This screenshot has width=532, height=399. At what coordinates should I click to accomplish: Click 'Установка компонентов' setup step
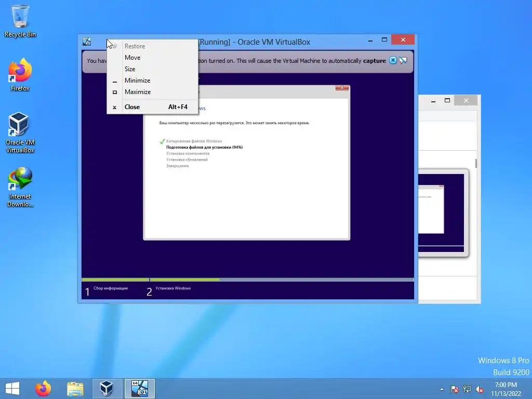[188, 153]
